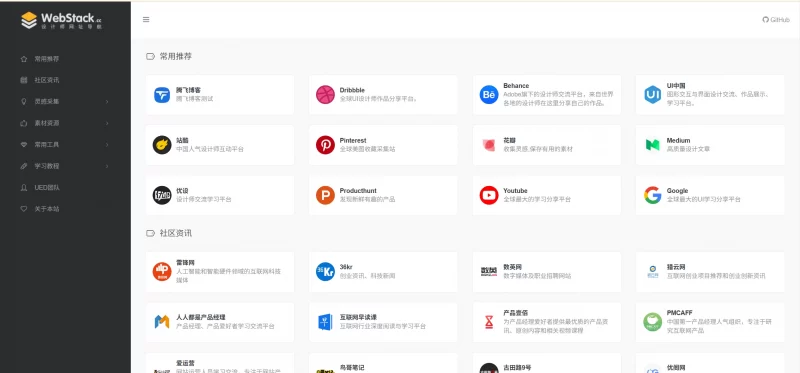Screen dimensions: 800x373
Task: Open the Dribbble pink basketball icon
Action: [x=325, y=95]
